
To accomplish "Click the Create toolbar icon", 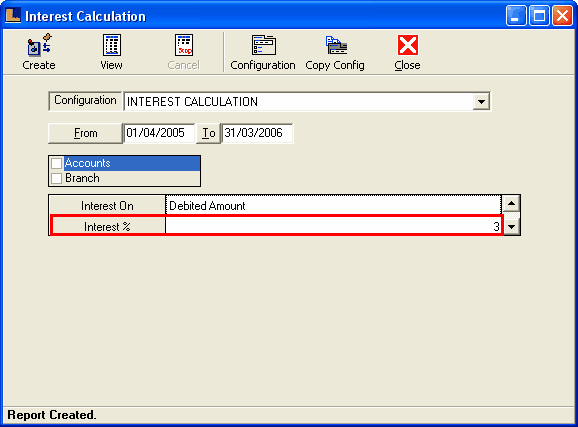I will 39,45.
